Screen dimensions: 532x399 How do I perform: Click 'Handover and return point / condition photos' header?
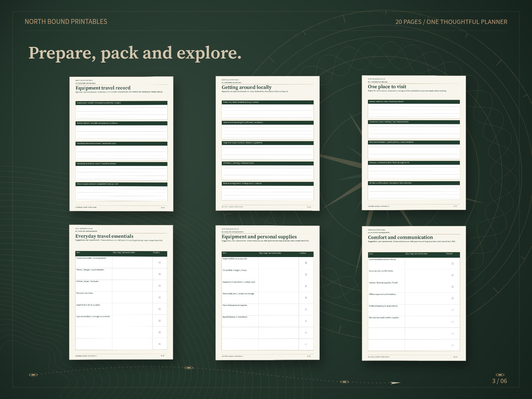pos(121,164)
